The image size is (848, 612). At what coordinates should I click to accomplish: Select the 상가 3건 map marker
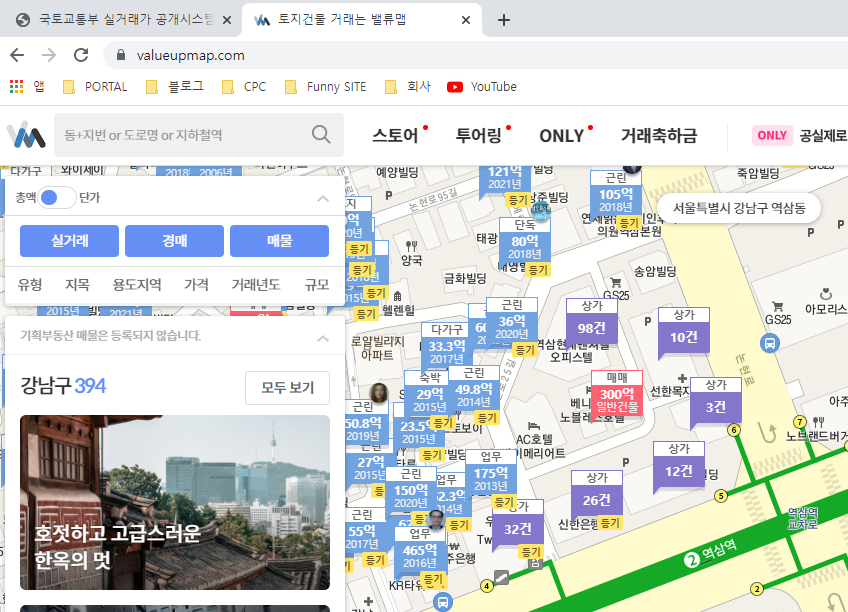pos(716,401)
